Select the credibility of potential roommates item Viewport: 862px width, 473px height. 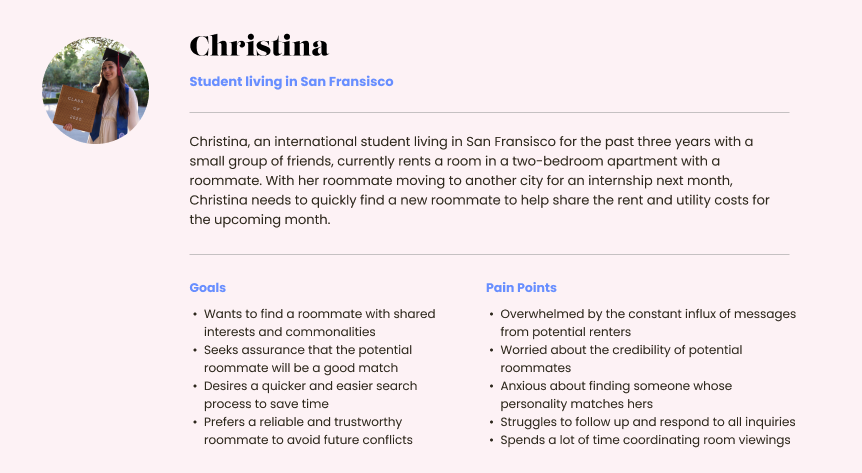pyautogui.click(x=621, y=359)
